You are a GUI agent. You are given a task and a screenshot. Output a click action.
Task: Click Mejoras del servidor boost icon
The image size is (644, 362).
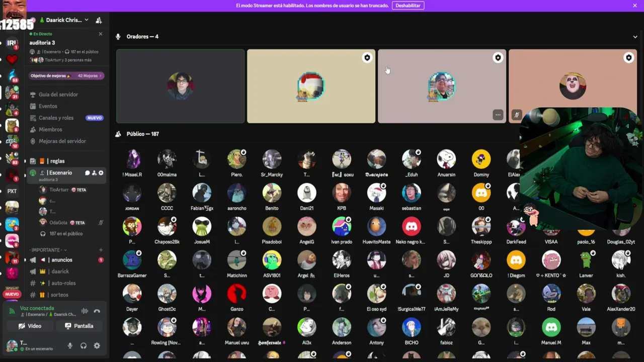[x=33, y=141]
